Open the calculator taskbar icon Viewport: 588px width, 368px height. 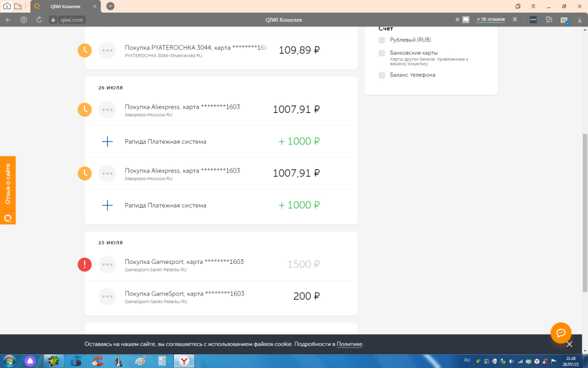tap(162, 361)
